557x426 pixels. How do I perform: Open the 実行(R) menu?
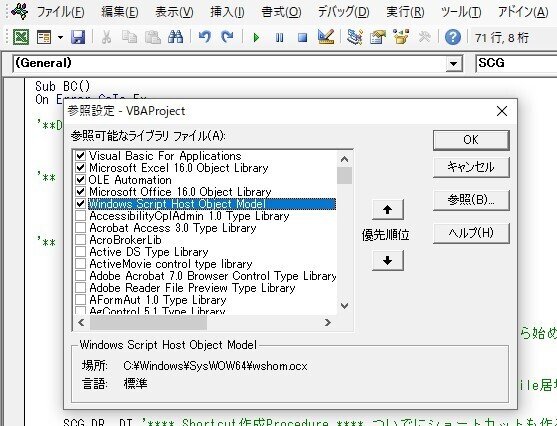(x=405, y=12)
